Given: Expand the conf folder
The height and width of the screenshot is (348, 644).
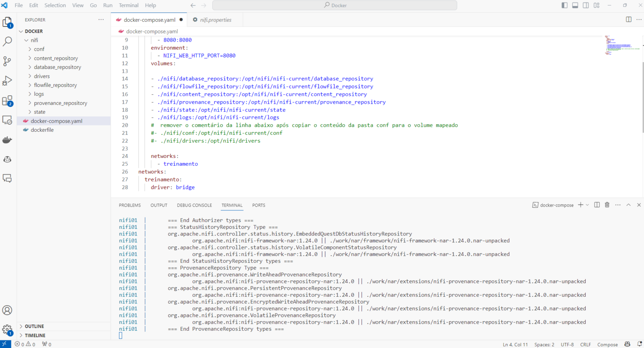Looking at the screenshot, I should click(x=39, y=49).
